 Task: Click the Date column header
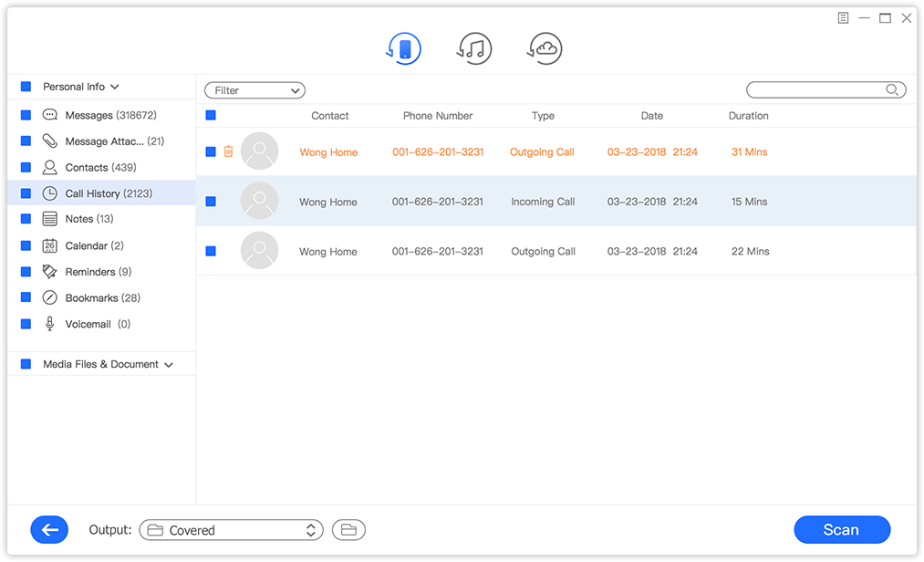[x=652, y=116]
